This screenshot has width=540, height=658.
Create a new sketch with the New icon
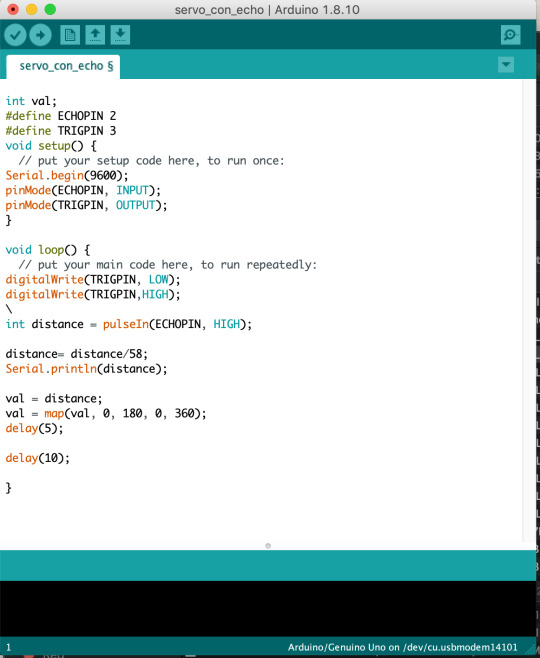[x=70, y=35]
